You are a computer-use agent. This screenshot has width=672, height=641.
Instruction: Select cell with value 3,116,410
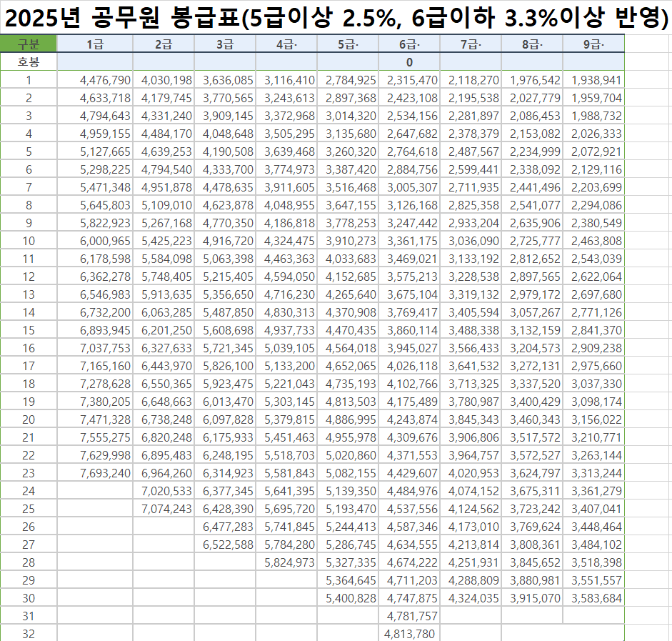[286, 80]
